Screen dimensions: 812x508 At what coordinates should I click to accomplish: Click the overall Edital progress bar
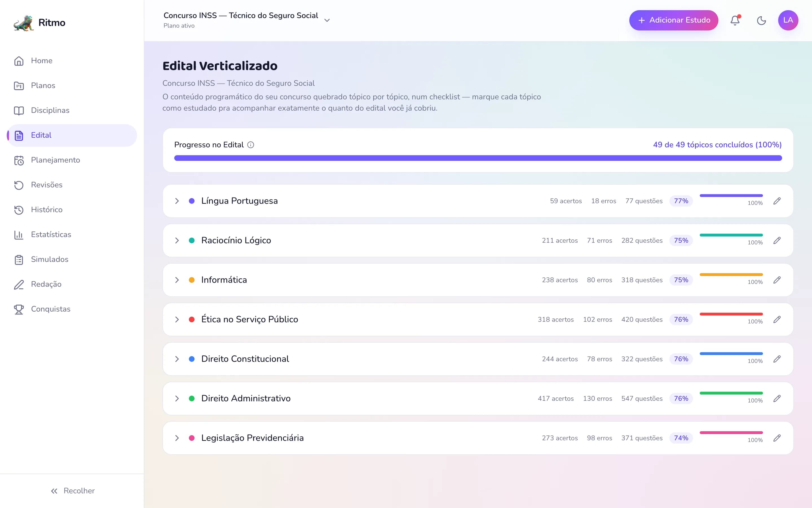478,158
